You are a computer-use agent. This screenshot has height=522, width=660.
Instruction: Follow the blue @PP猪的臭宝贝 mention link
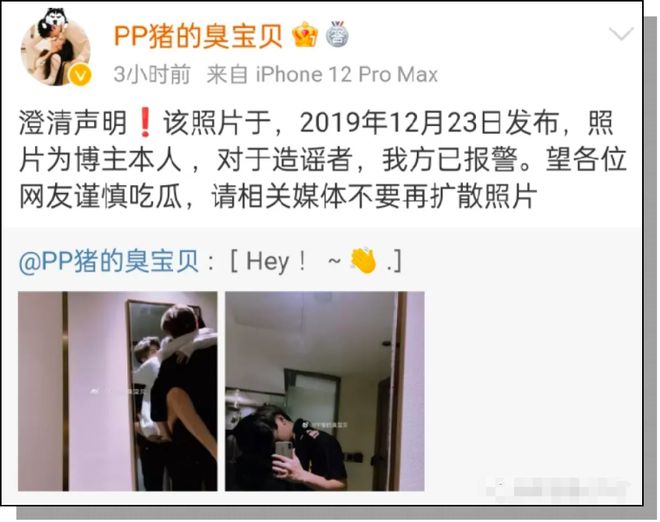pos(109,262)
